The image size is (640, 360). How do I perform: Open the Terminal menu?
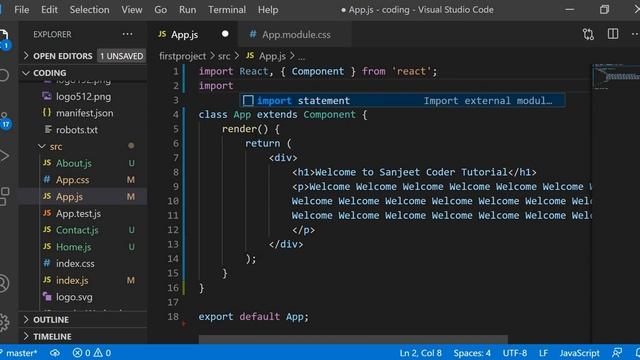[x=227, y=9]
